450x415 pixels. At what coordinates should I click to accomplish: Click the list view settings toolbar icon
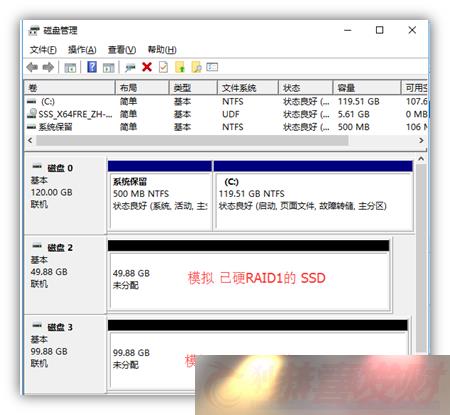pyautogui.click(x=212, y=67)
